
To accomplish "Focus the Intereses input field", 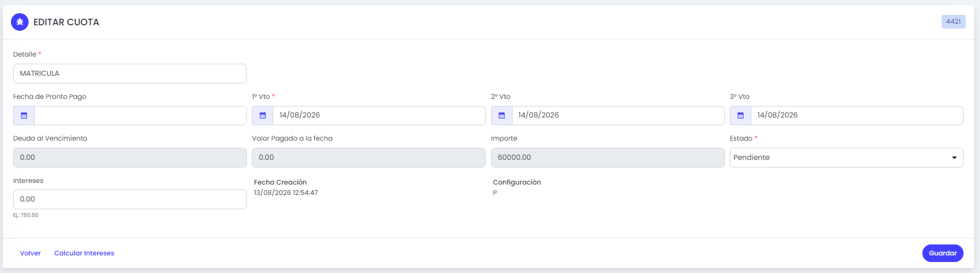I will click(x=130, y=199).
